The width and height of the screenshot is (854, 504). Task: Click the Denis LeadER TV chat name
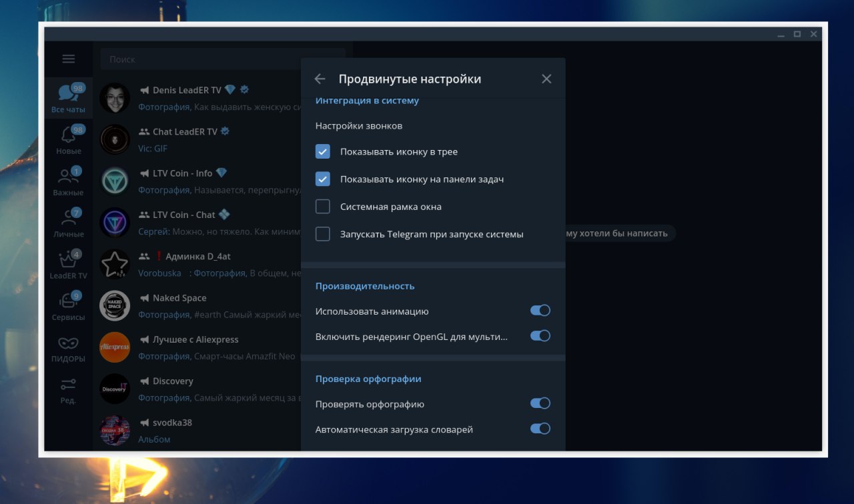pos(187,90)
